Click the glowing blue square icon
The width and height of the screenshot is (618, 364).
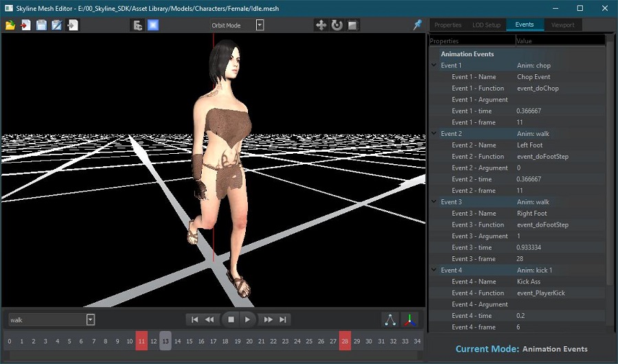coord(153,25)
